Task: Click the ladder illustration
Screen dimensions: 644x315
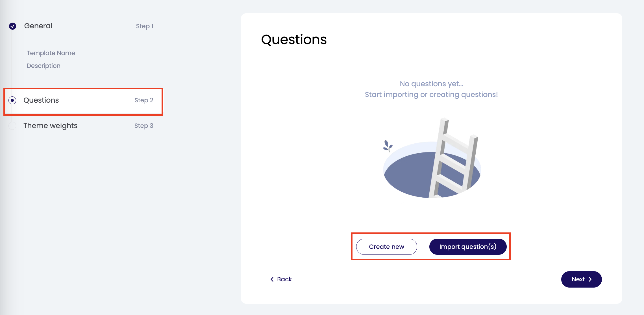Action: click(453, 158)
